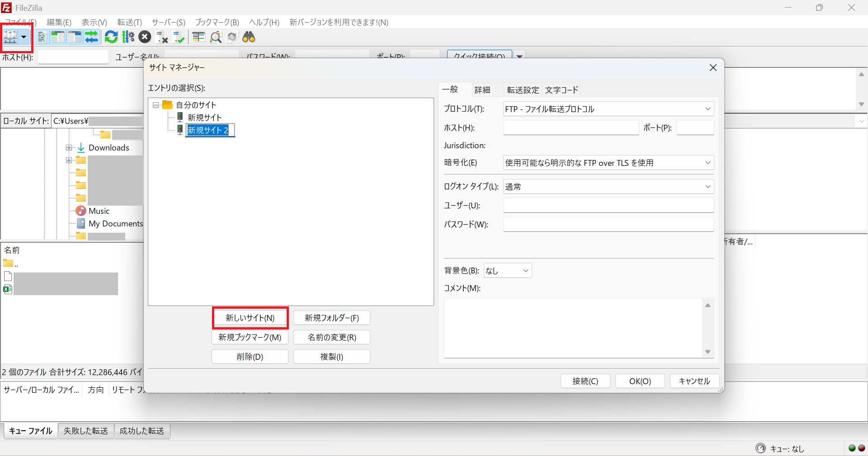Toggle the local directory tree view

click(58, 37)
